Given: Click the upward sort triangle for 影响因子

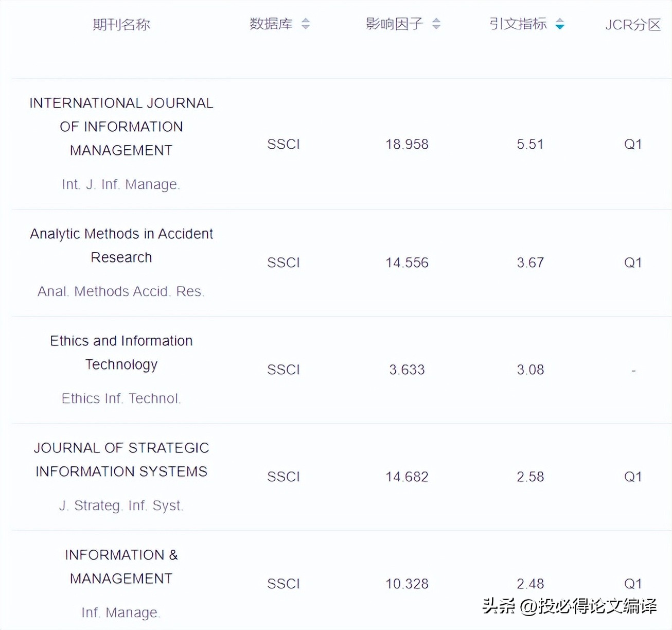Looking at the screenshot, I should [x=436, y=21].
